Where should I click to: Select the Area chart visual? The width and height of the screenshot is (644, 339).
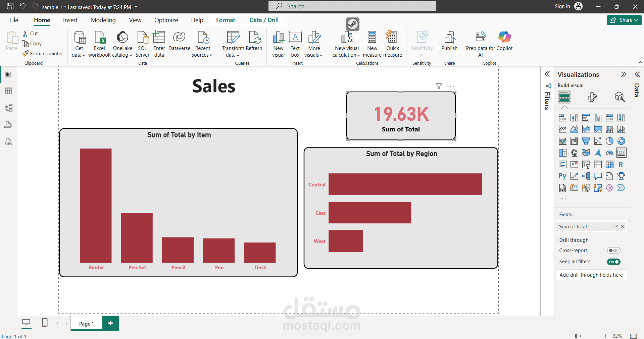(574, 129)
